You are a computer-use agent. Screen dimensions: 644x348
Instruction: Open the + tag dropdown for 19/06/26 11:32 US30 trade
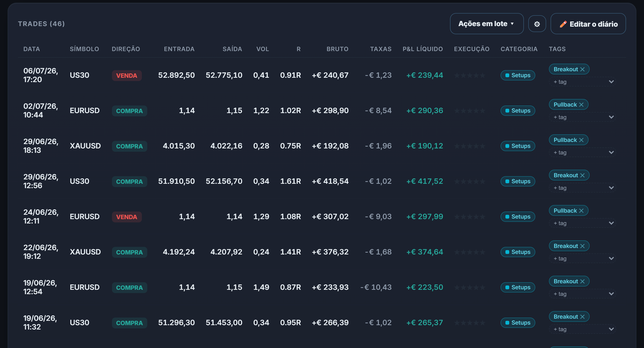[582, 329]
